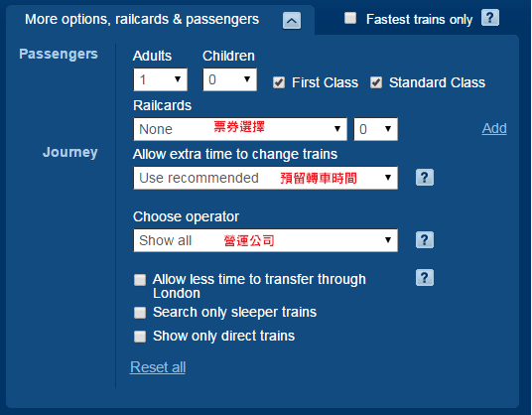Enable Fastest trains only checkbox
532x415 pixels.
pos(350,18)
